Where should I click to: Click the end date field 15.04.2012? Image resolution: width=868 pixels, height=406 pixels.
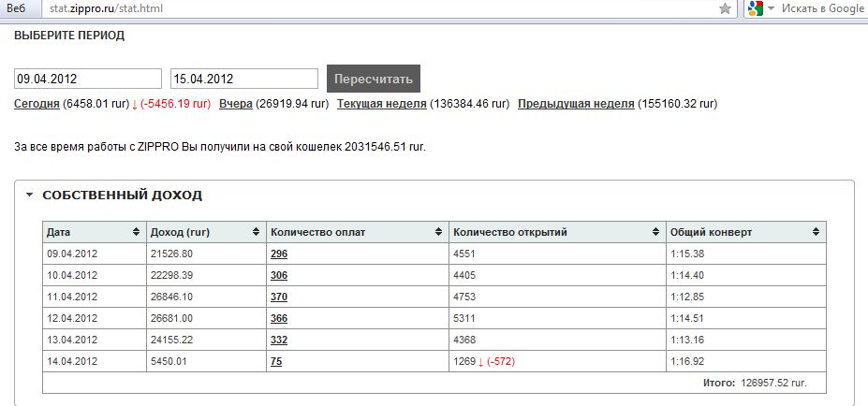244,79
